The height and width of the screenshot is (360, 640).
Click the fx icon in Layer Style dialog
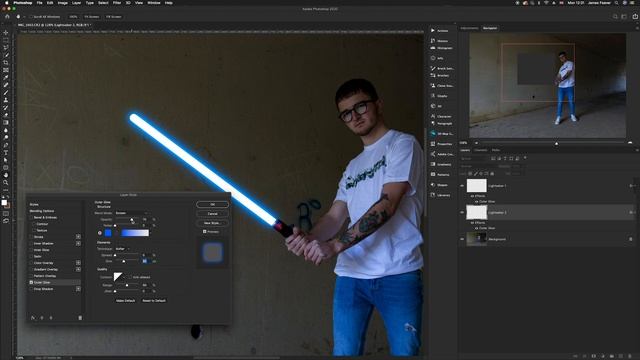33,318
